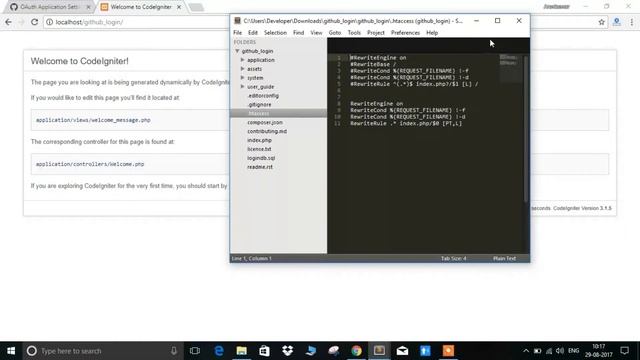Open the volume control in system tray
Screen dimensions: 640x360
[560, 351]
